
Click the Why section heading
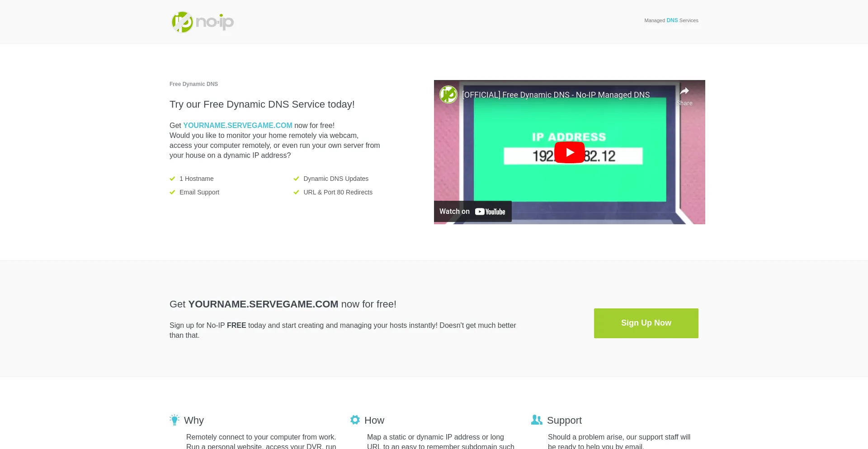[194, 421]
